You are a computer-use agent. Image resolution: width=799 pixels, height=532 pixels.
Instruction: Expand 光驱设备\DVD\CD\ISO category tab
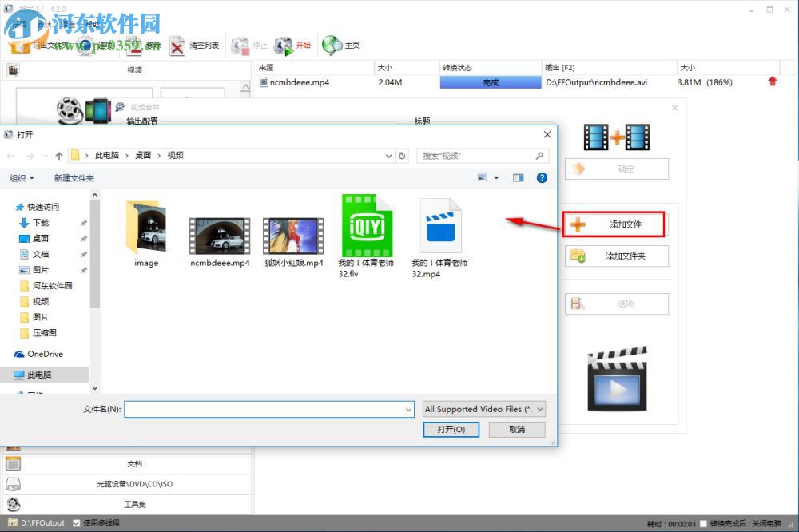(x=127, y=484)
